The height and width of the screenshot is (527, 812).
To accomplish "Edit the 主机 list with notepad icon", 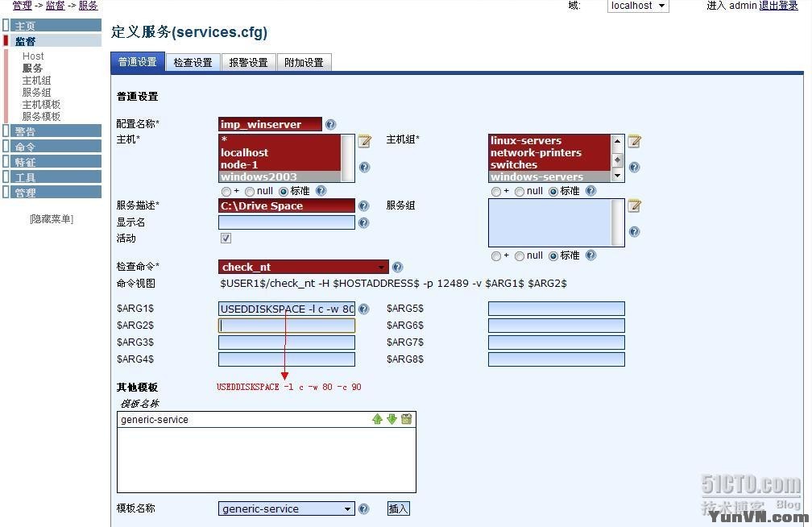I will 365,141.
